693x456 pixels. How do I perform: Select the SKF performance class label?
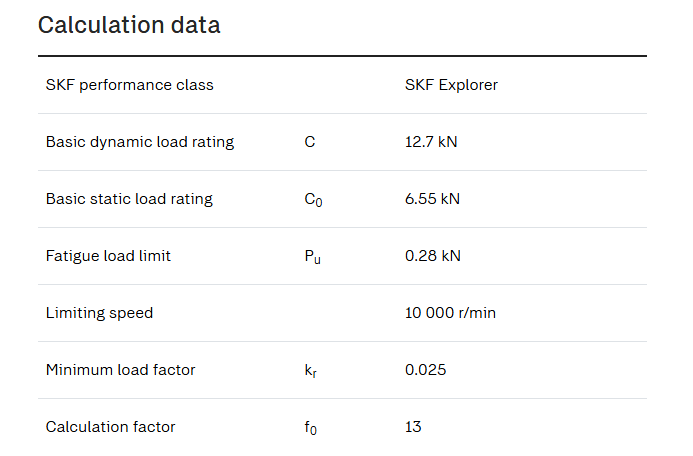pos(129,85)
